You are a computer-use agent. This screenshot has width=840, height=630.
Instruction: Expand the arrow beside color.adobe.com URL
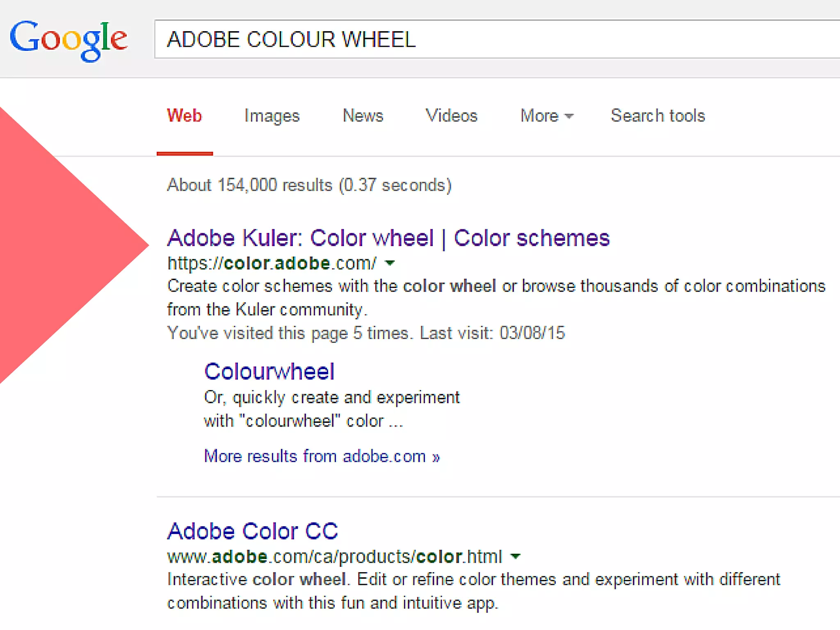click(390, 263)
